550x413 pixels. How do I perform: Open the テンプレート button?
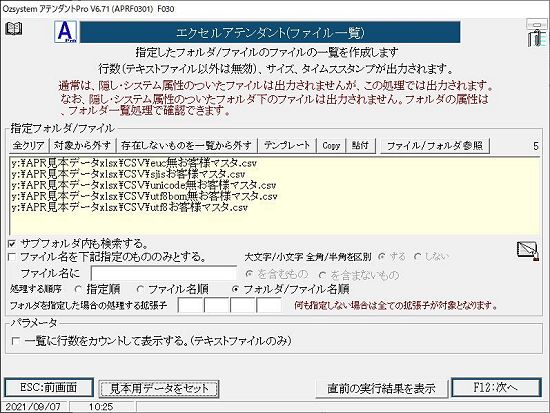click(x=287, y=146)
